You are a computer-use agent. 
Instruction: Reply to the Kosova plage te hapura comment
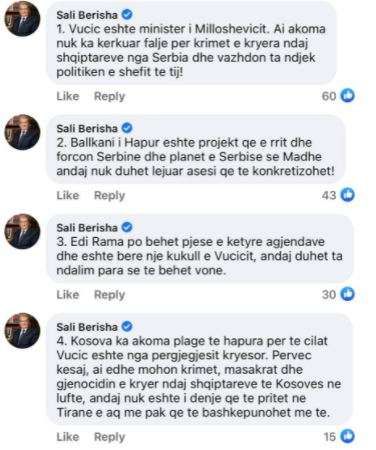(109, 437)
